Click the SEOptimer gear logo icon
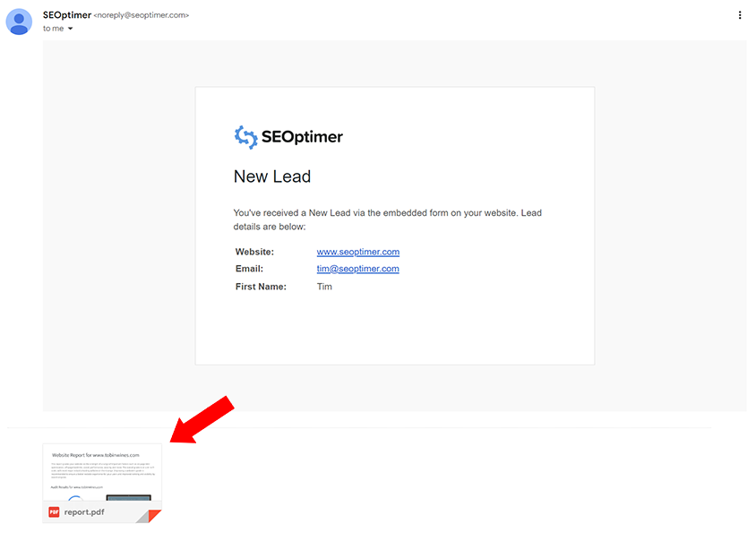The width and height of the screenshot is (756, 541). tap(245, 137)
